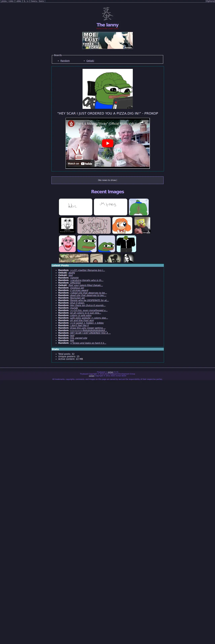The image size is (215, 644).
Task: Open the 'im trans' handwriting drawing thumbnail
Action: (111, 207)
